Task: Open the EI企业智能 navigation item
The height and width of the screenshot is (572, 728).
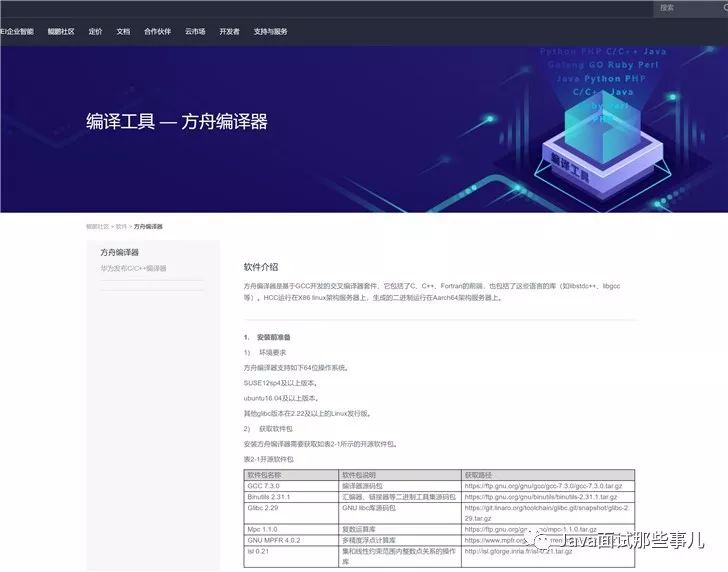Action: pyautogui.click(x=17, y=32)
